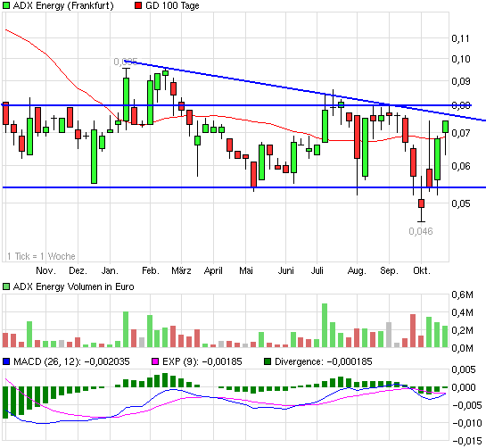The image size is (486, 448).
Task: Click the Feb. month label
Action: (151, 270)
